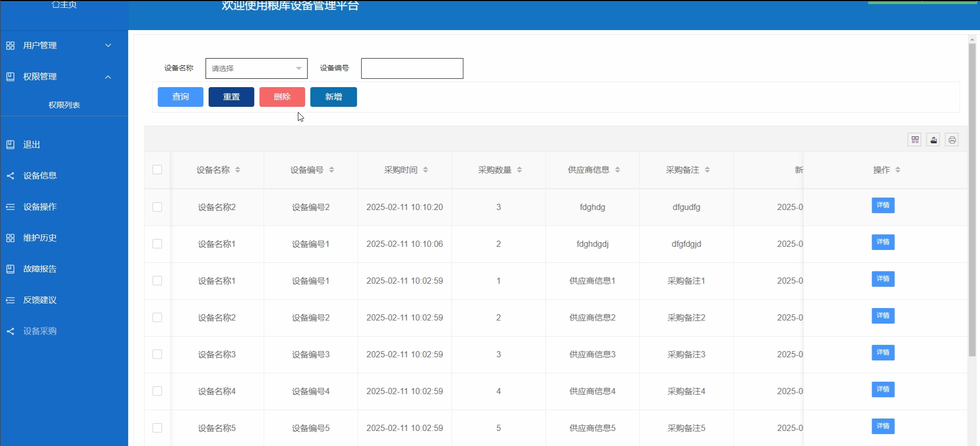This screenshot has height=446, width=980.
Task: Sort by 供应商信息 column arrows
Action: 617,170
